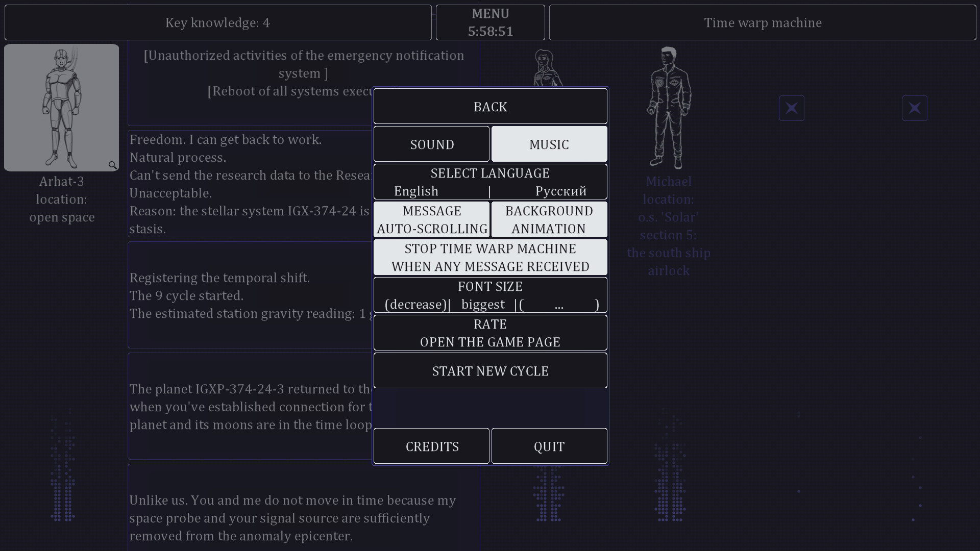Toggle BACKGROUND ANIMATION
The image size is (980, 551).
549,219
